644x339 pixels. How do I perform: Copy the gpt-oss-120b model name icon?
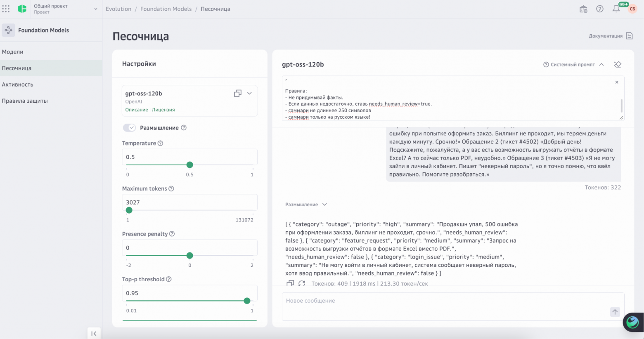click(238, 93)
